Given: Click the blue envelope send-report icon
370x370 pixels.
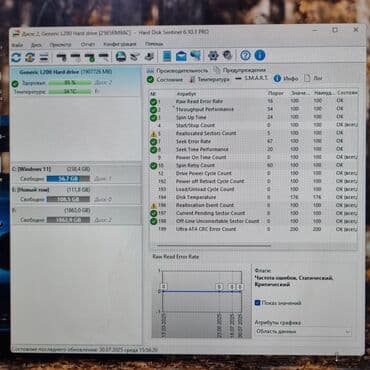Looking at the screenshot, I should coord(181,56).
